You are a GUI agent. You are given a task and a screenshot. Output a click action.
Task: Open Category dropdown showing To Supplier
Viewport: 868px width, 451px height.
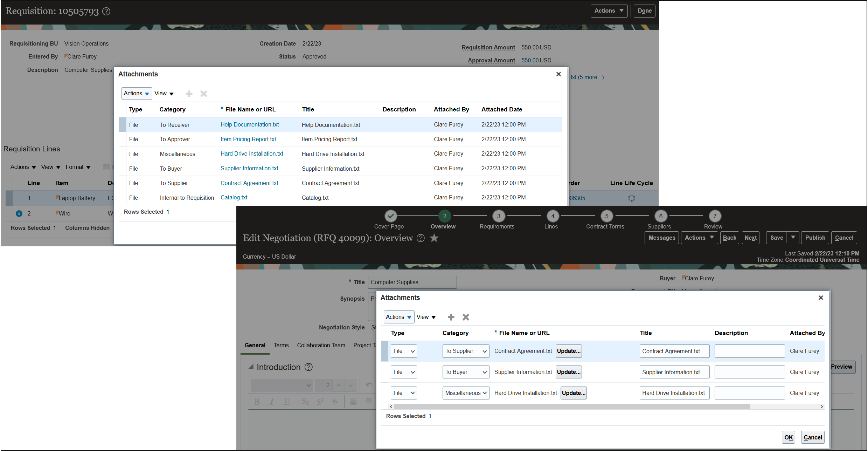466,351
